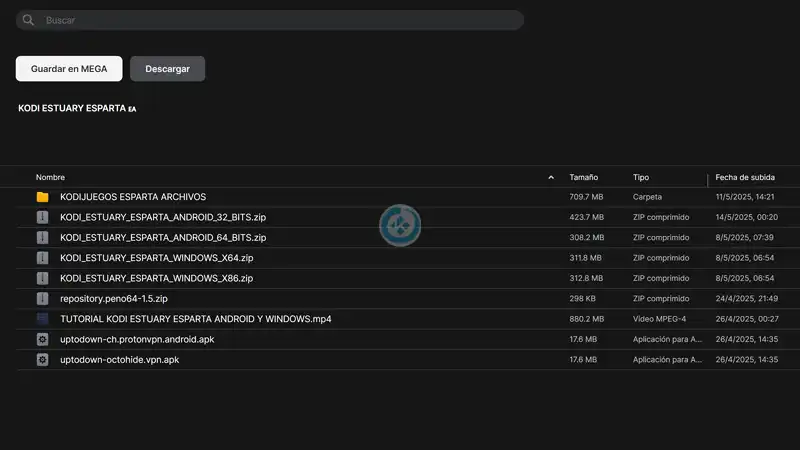Click the 308.2 MB size cell

pyautogui.click(x=587, y=238)
